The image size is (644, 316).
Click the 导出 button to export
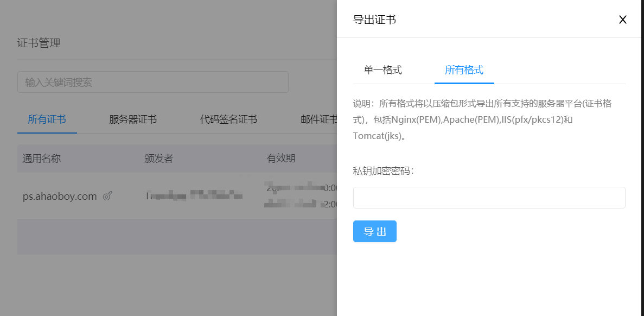374,231
